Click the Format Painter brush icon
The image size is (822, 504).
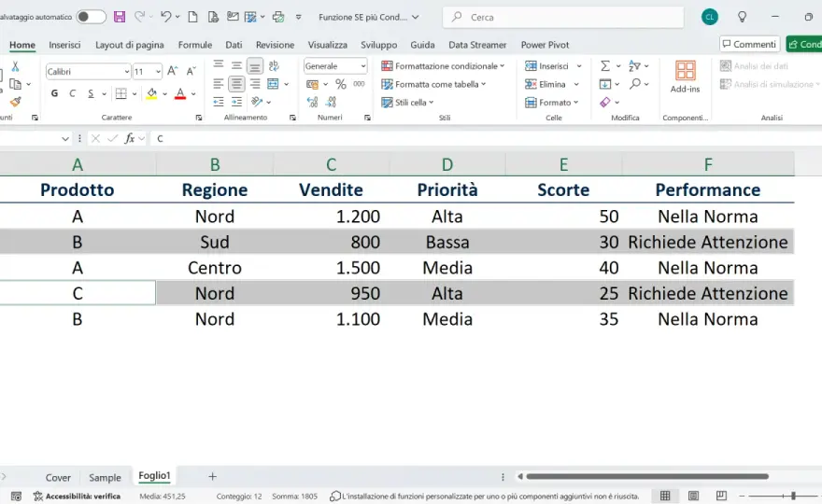coord(15,102)
